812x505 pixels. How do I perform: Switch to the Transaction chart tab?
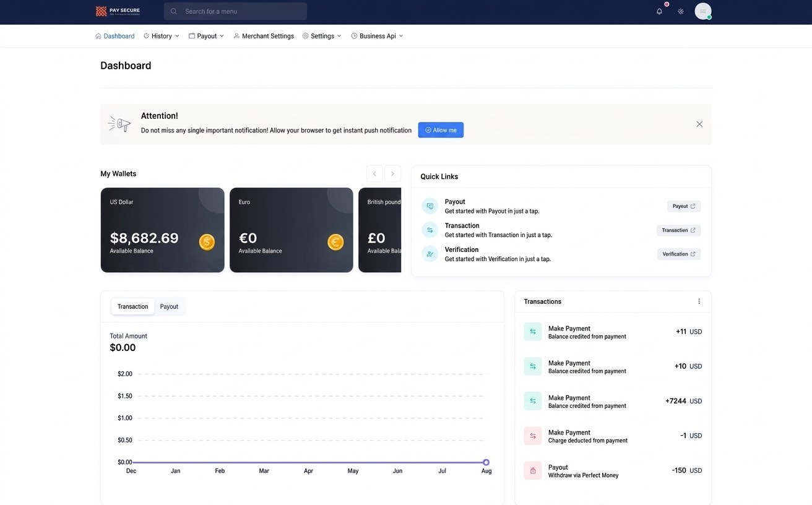[133, 306]
